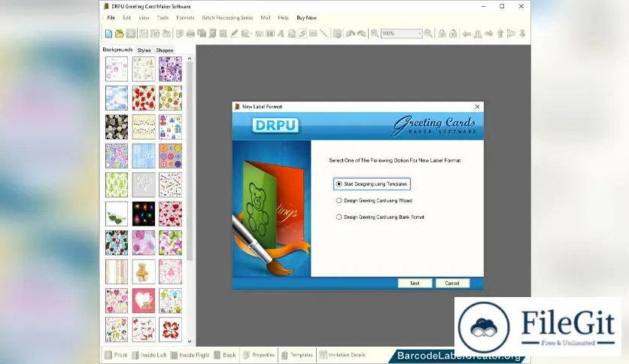Choose the colorful lights on black background
Viewport: 629px width, 364px height.
pos(144,214)
